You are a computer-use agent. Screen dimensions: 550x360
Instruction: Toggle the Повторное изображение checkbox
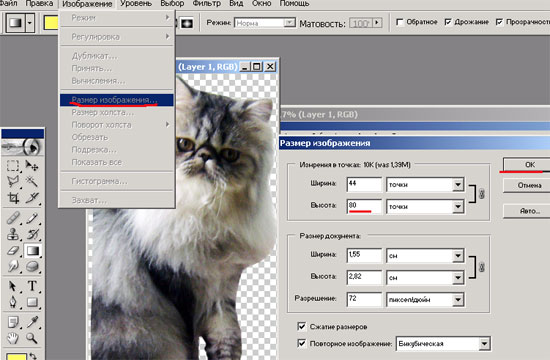pos(302,343)
